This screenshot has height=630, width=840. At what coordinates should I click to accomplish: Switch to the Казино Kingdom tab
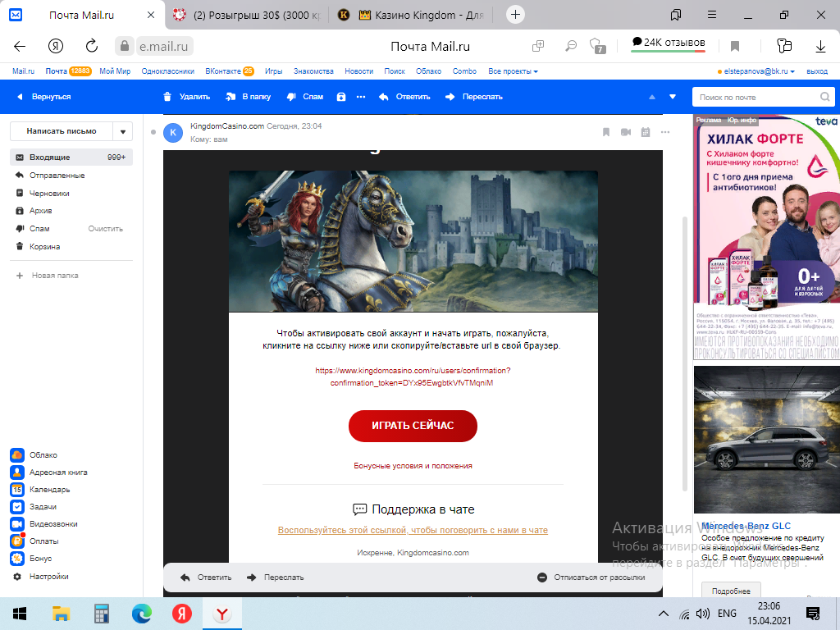[411, 15]
